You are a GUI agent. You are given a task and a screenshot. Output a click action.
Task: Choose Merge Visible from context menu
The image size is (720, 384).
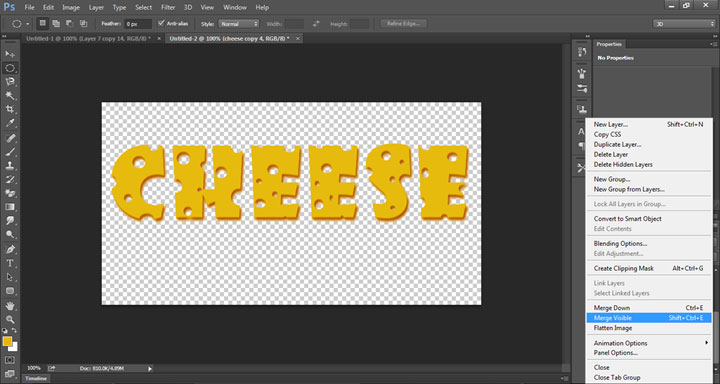649,318
